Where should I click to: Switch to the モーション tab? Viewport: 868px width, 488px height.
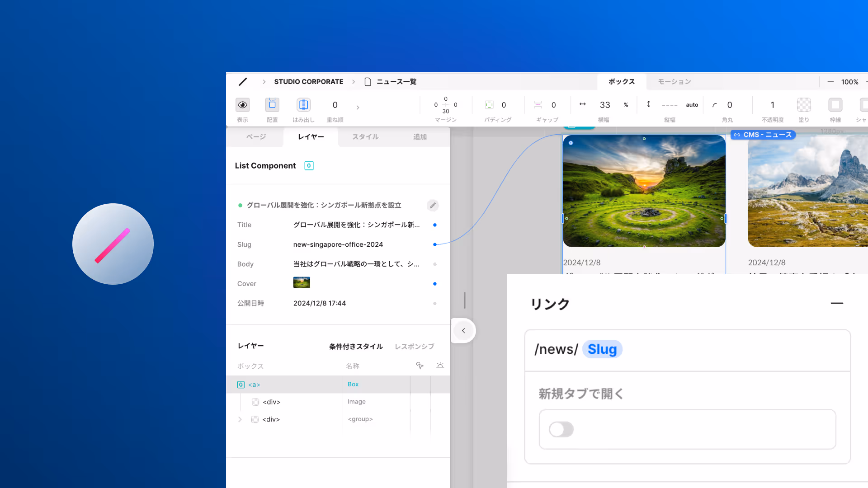coord(674,82)
